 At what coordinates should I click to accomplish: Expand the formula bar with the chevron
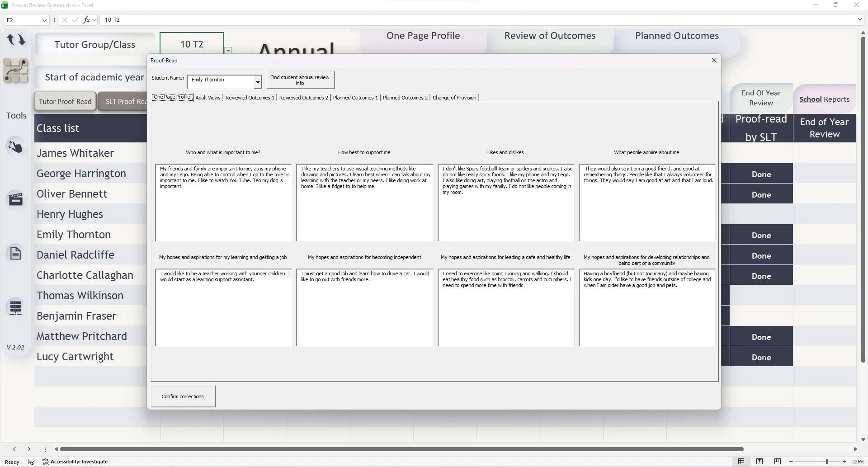click(x=860, y=19)
